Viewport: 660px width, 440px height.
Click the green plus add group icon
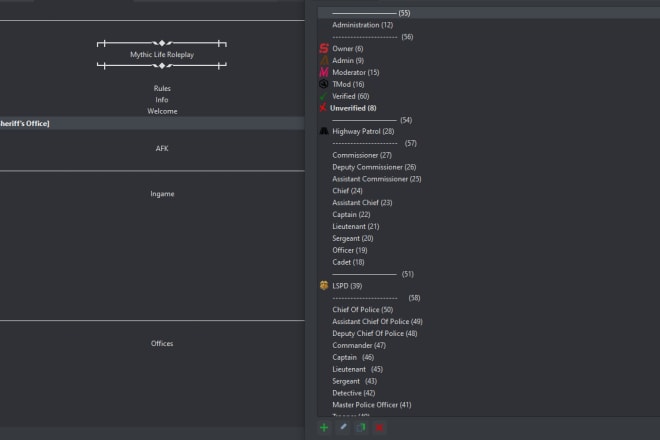[x=324, y=428]
